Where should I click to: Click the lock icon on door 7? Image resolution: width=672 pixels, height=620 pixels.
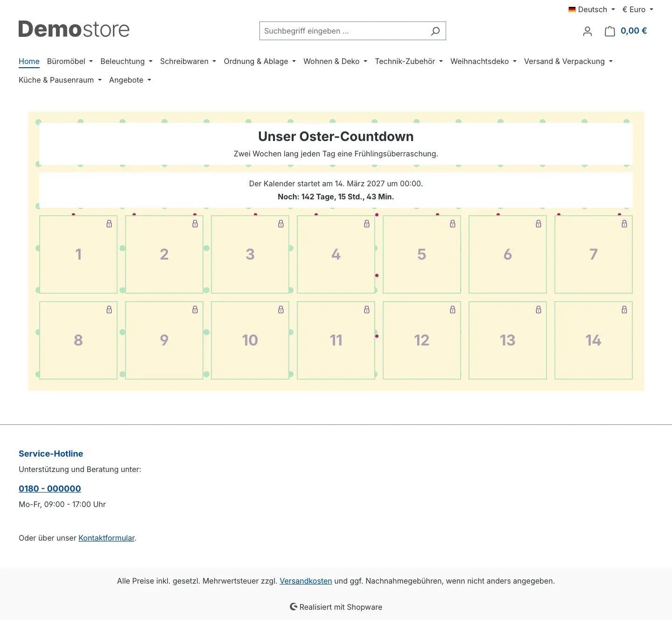(x=624, y=224)
